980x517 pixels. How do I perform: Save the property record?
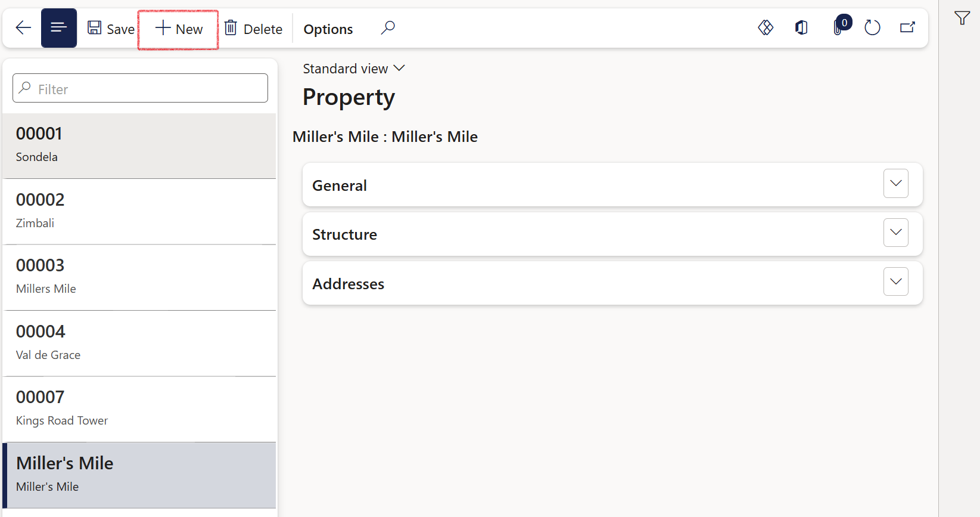click(x=111, y=29)
